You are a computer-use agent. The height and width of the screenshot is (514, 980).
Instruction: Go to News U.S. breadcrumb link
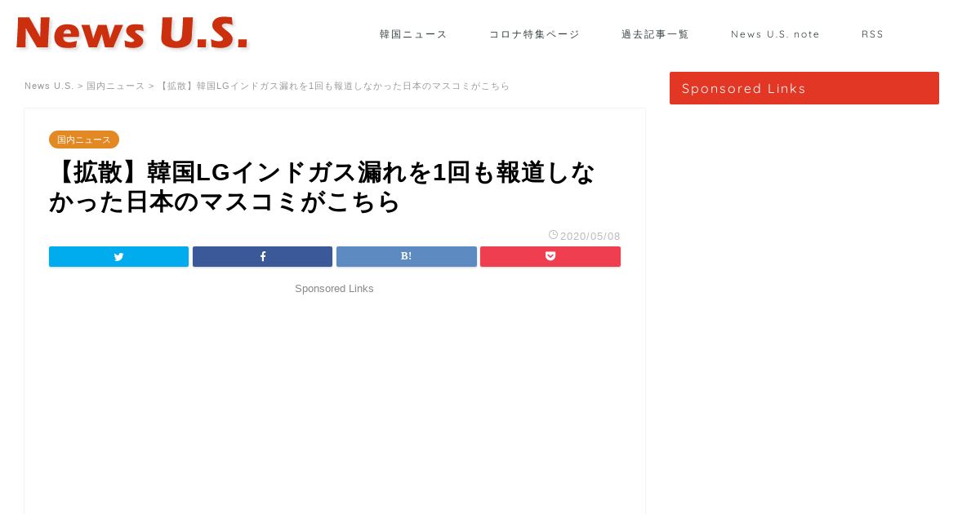[x=49, y=86]
